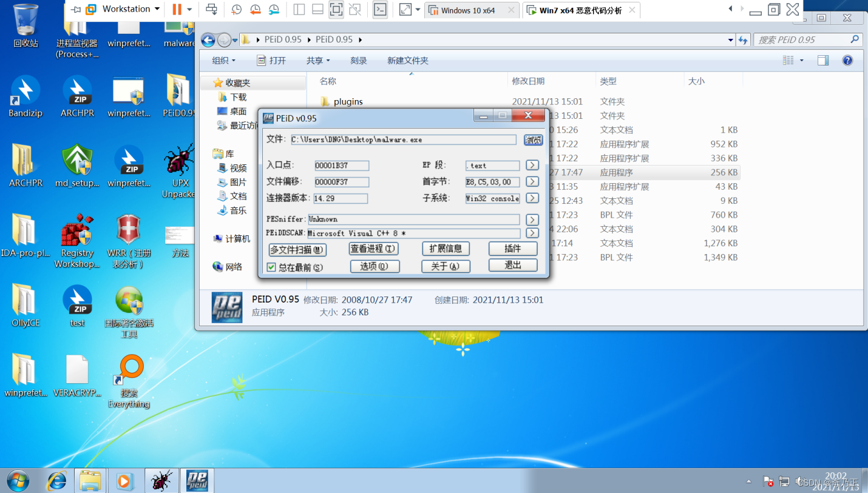Click the > button next to 首字节 field

tap(532, 182)
